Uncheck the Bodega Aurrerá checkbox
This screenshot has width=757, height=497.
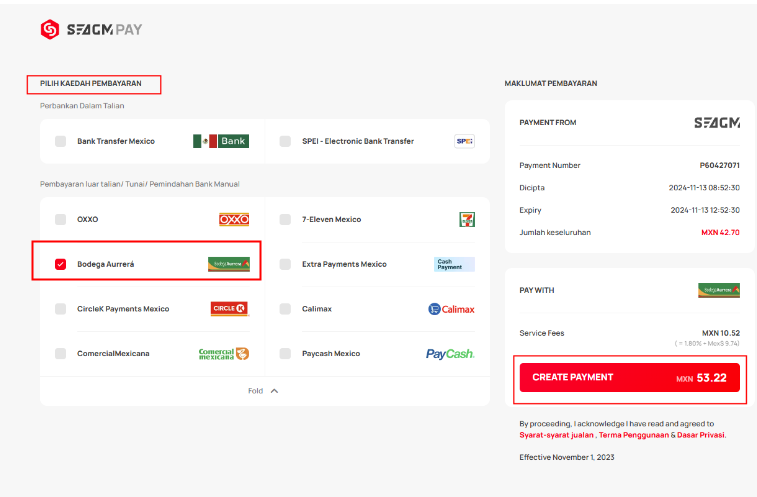click(60, 264)
